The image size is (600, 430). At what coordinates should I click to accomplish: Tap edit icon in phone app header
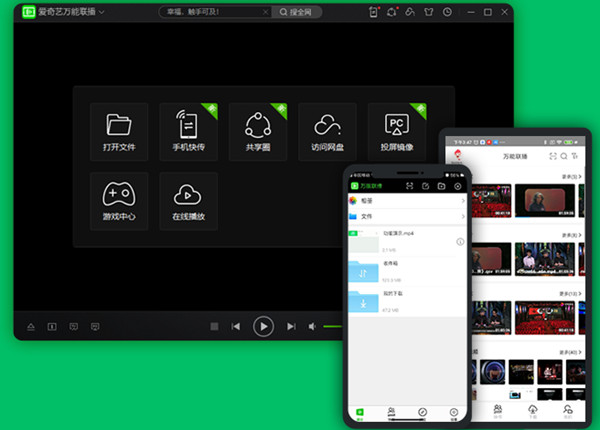pyautogui.click(x=426, y=186)
